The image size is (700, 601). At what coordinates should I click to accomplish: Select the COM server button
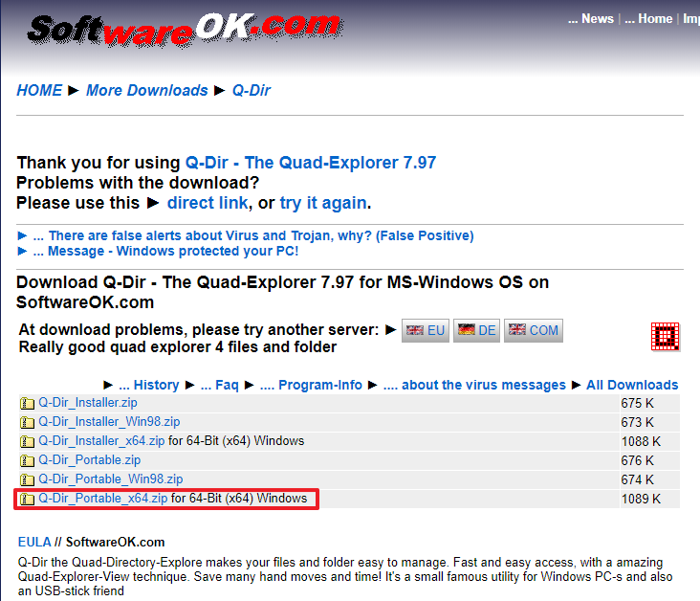coord(534,331)
